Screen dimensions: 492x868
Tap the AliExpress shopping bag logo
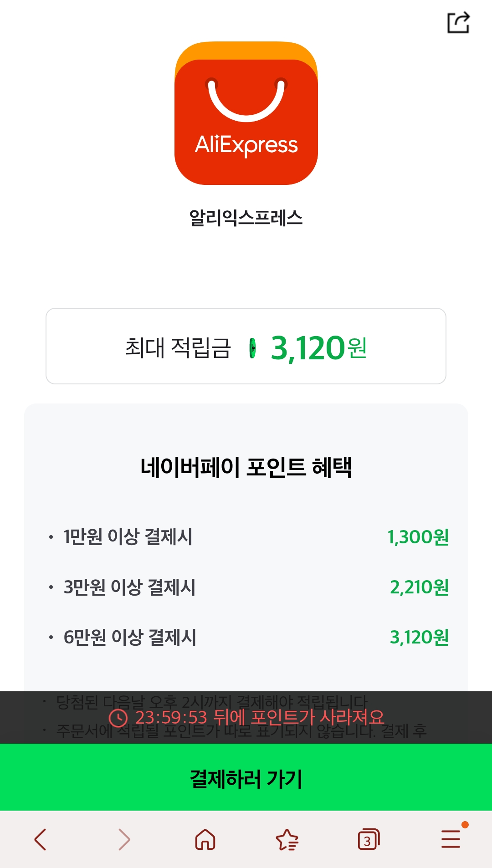coord(246,113)
